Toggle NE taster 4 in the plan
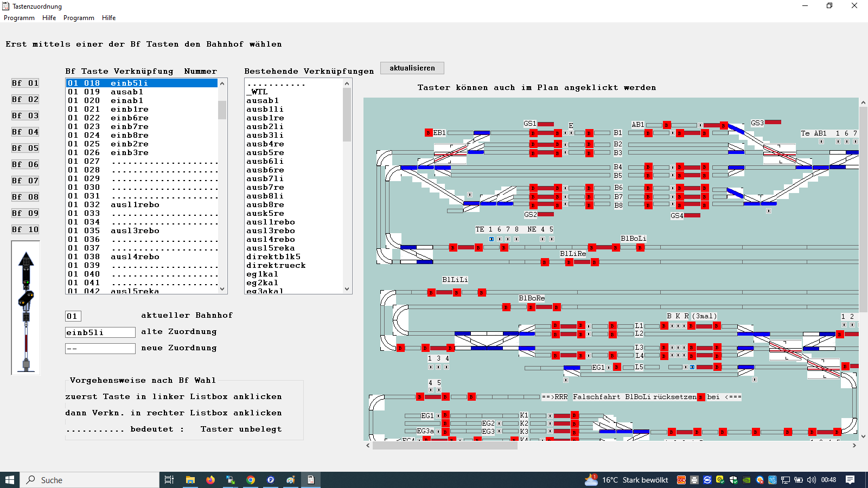 542,239
